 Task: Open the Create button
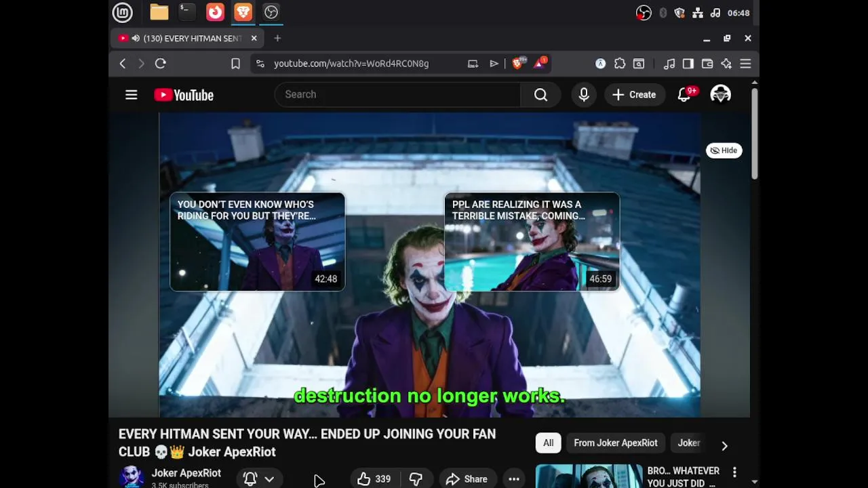(634, 95)
